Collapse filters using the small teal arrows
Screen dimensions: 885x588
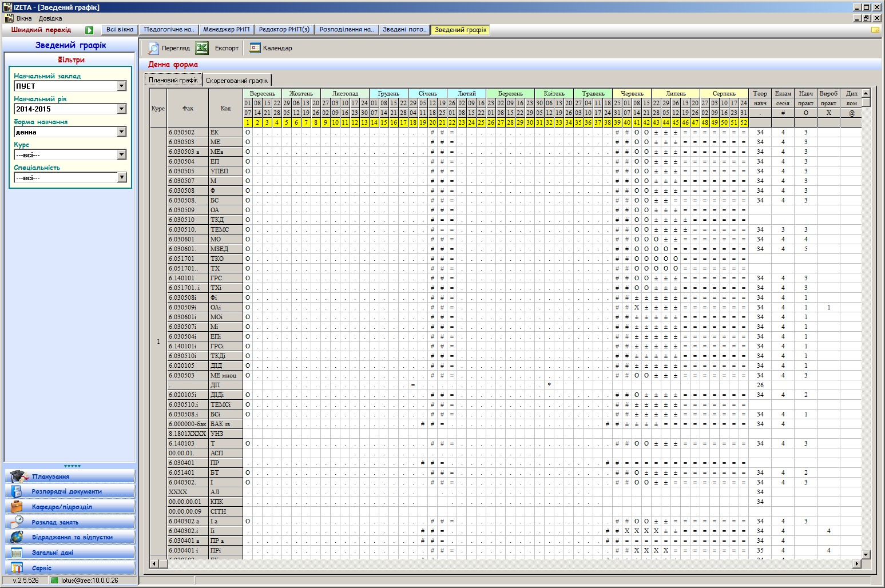pos(72,466)
